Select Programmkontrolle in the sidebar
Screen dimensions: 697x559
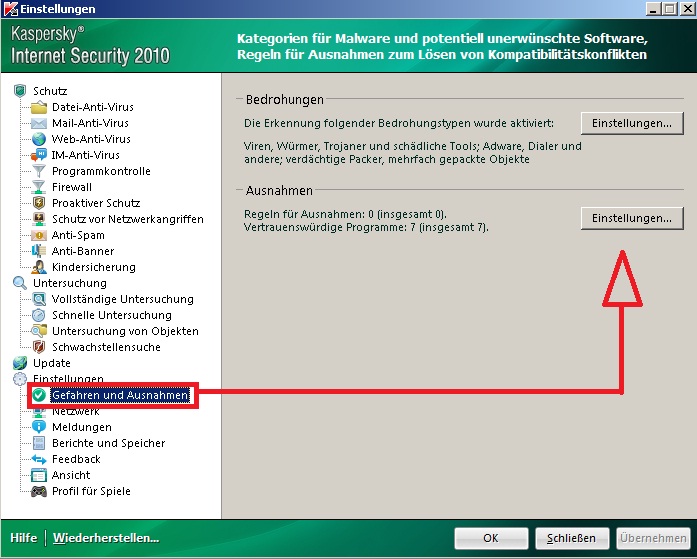pos(101,171)
